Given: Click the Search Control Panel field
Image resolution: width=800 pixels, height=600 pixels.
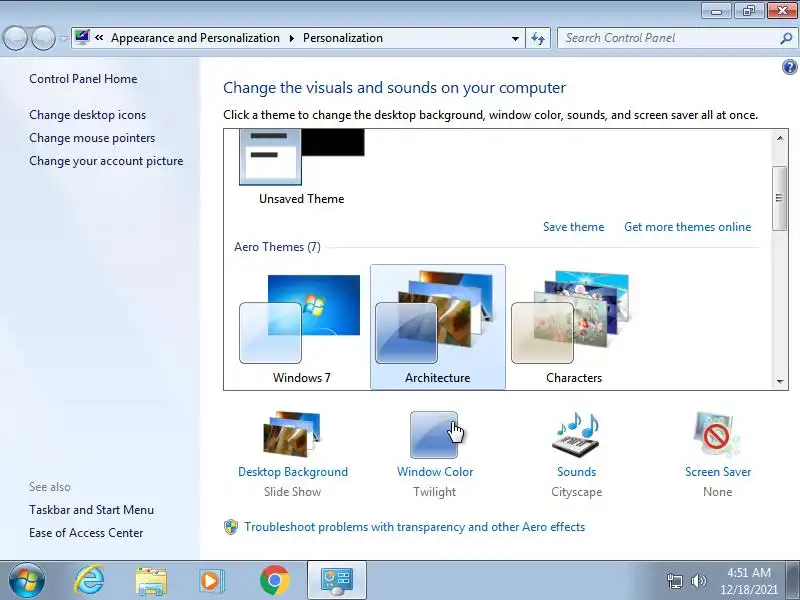Looking at the screenshot, I should (668, 38).
